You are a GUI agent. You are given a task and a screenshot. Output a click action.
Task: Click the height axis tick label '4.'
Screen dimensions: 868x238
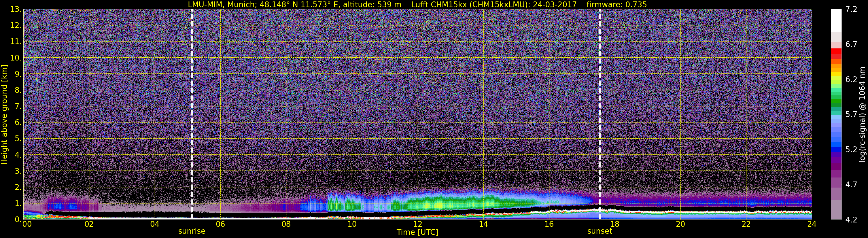[18, 155]
